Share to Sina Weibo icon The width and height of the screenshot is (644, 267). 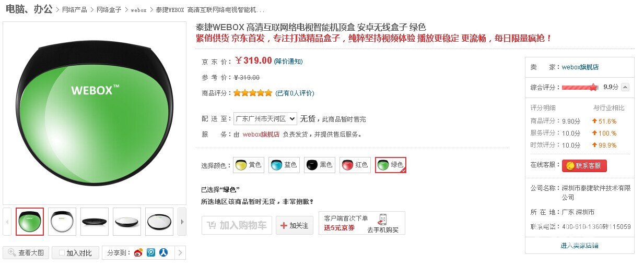tap(138, 253)
